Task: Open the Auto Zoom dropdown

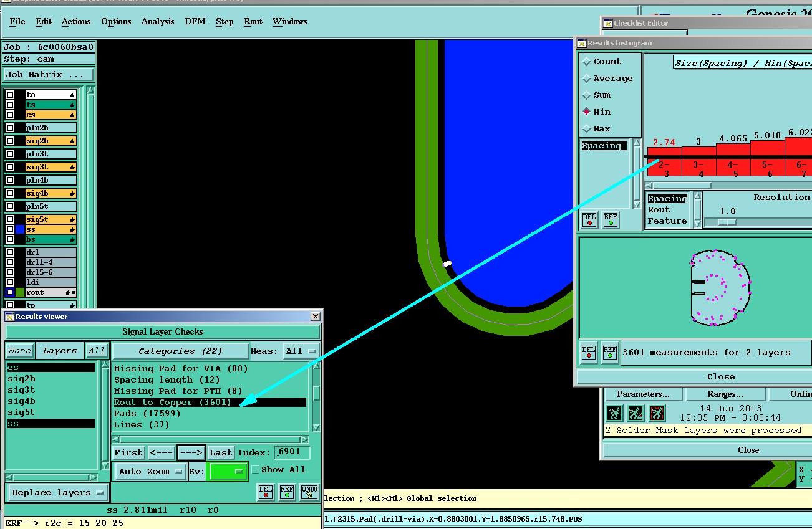Action: pyautogui.click(x=151, y=471)
